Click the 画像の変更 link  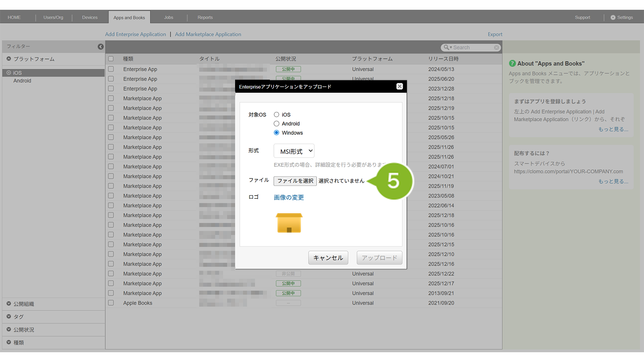289,197
